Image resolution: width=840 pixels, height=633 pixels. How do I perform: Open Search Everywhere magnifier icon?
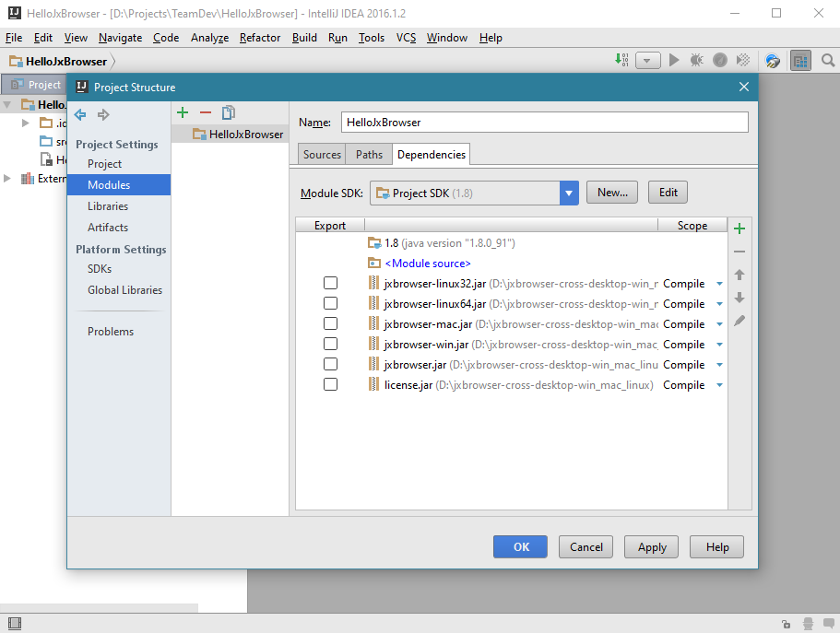point(828,61)
